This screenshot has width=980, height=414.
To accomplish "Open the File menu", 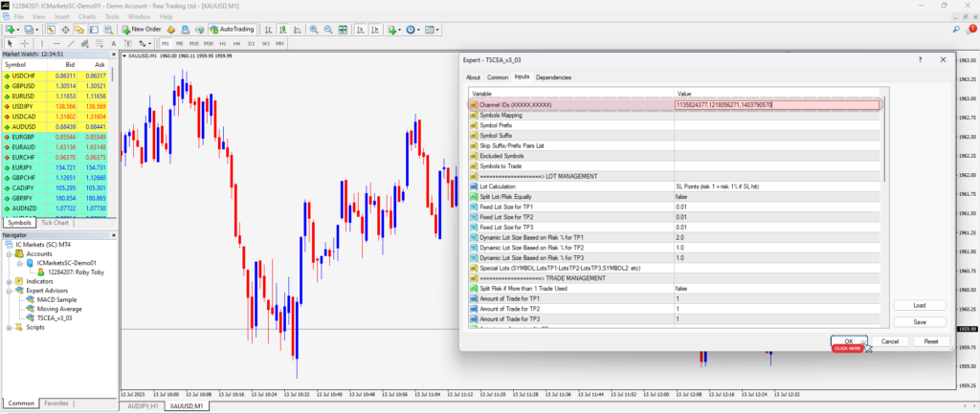I will click(19, 16).
